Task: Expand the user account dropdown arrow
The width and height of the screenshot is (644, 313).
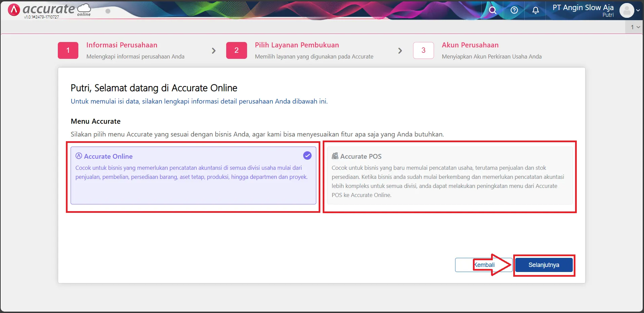Action: (x=638, y=10)
